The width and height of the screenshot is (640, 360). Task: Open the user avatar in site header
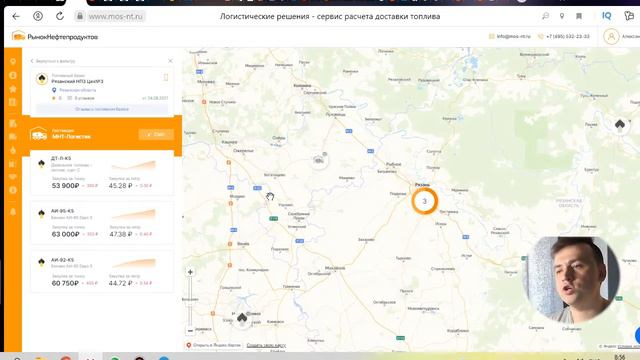pos(611,37)
